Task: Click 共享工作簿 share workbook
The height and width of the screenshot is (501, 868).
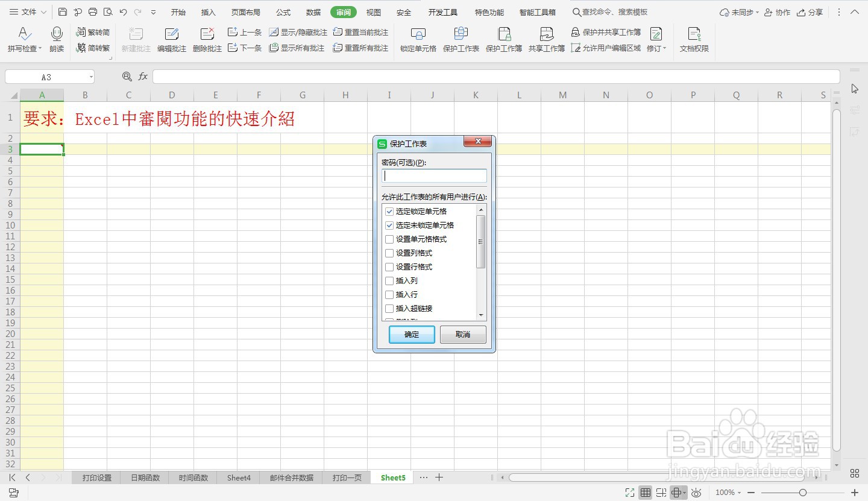Action: (x=547, y=40)
